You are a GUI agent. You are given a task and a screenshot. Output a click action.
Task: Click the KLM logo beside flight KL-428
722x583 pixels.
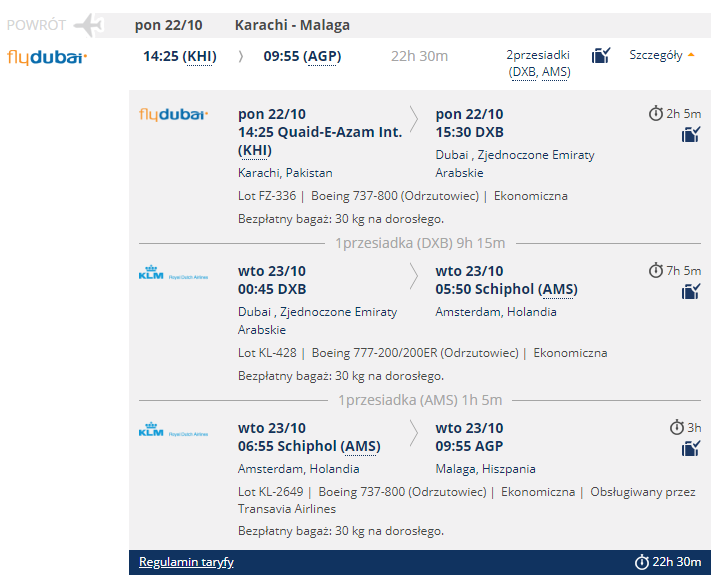[x=174, y=273]
